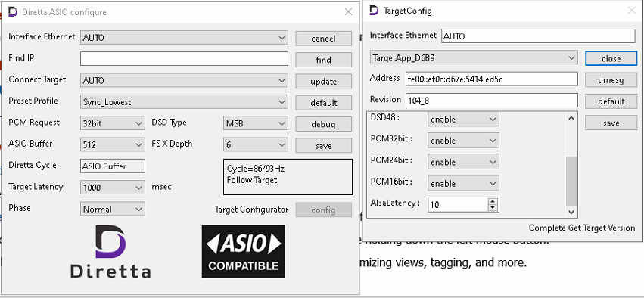Decrease AlsaLatency with the down arrow

tap(493, 208)
